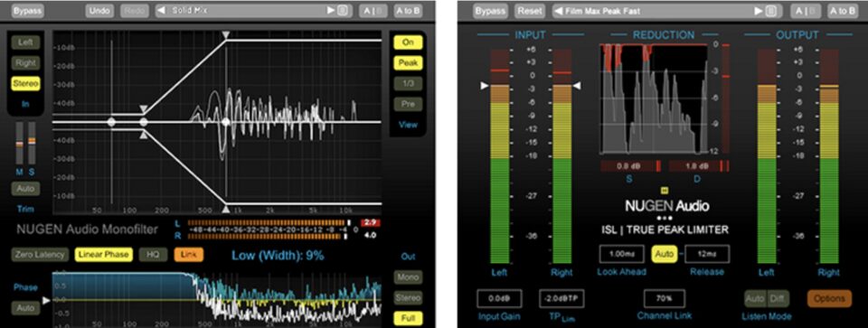The height and width of the screenshot is (328, 868).
Task: Toggle Peak view mode
Action: pos(409,63)
